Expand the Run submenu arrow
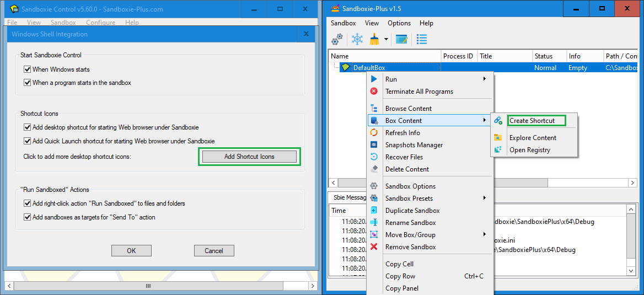Screen dimensions: 644x295 (485, 79)
